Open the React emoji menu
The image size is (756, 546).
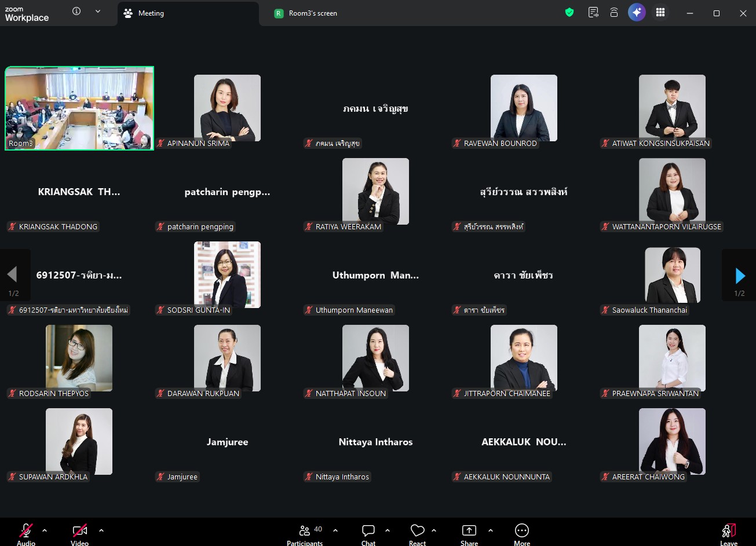point(417,533)
